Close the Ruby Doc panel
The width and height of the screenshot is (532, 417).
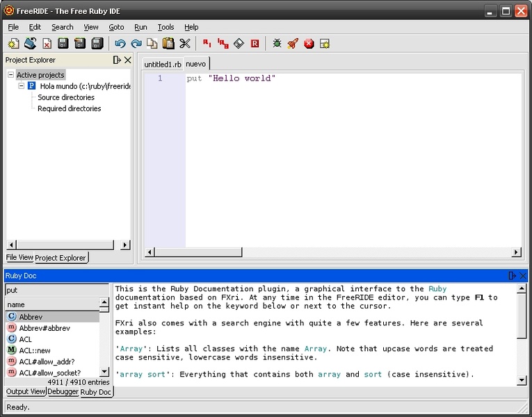click(523, 276)
